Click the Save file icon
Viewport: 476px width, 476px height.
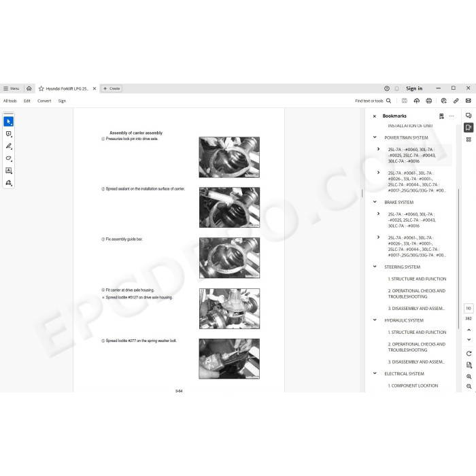pyautogui.click(x=405, y=101)
